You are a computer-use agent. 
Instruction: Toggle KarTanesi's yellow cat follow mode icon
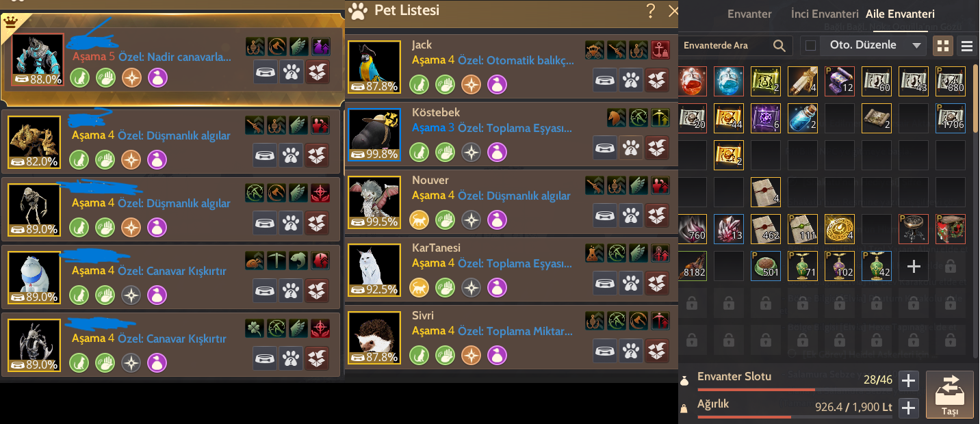(x=419, y=287)
